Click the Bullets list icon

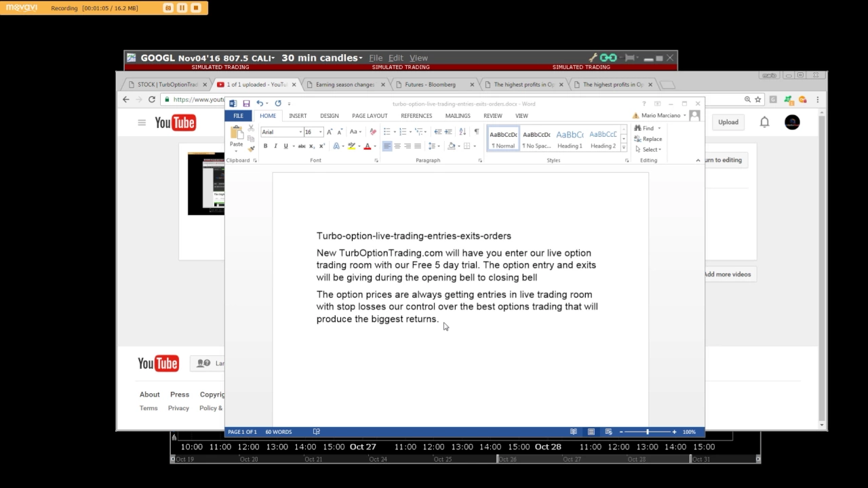[387, 131]
